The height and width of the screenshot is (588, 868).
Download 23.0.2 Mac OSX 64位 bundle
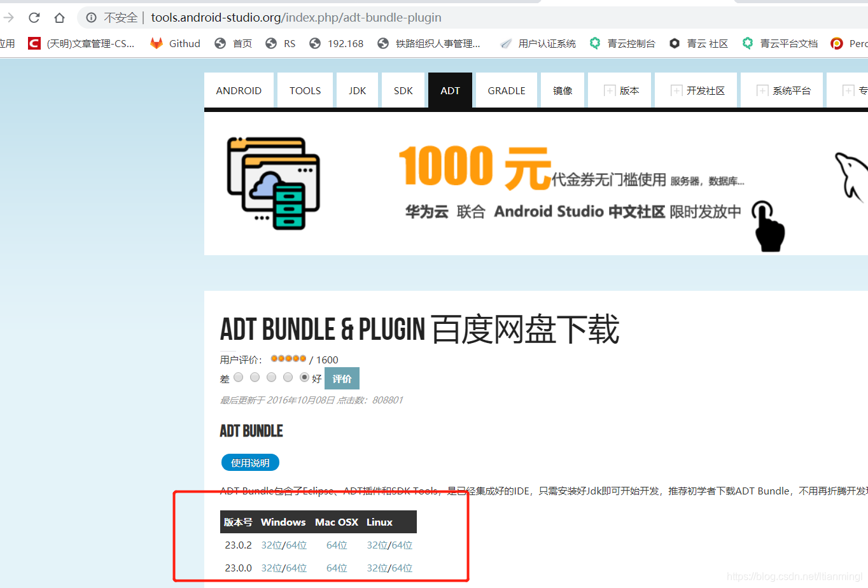337,545
